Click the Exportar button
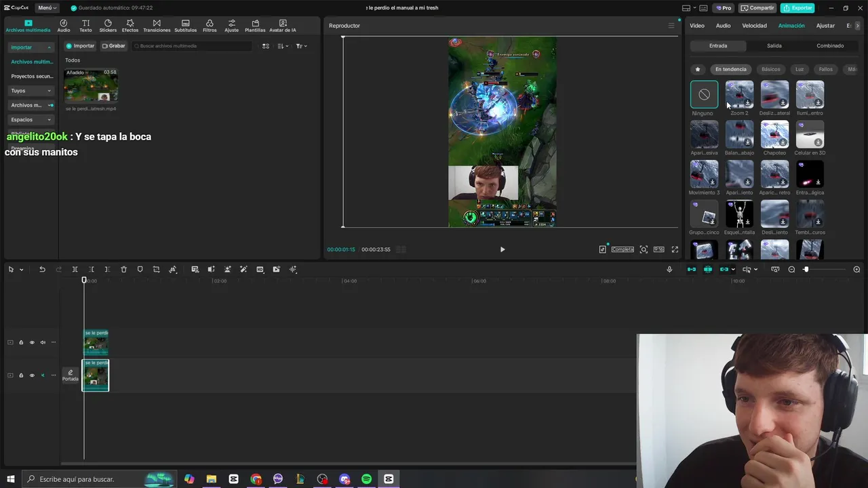Image resolution: width=868 pixels, height=488 pixels. tap(797, 7)
